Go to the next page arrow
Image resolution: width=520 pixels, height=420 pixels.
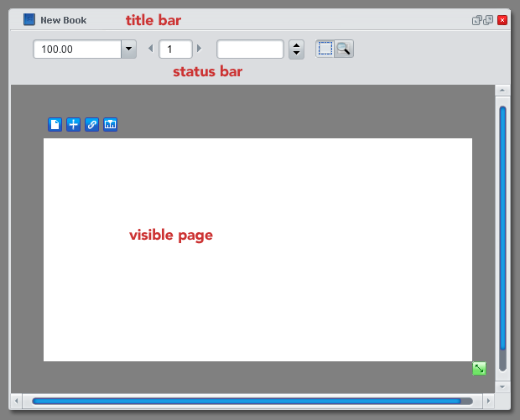tap(199, 49)
